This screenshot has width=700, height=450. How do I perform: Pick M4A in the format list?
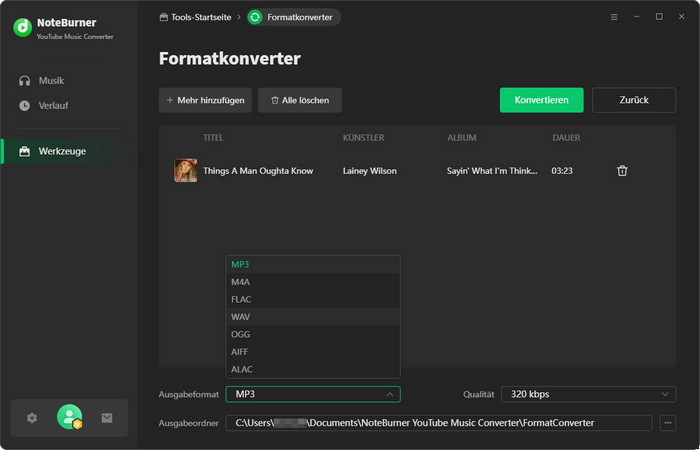[x=241, y=282]
